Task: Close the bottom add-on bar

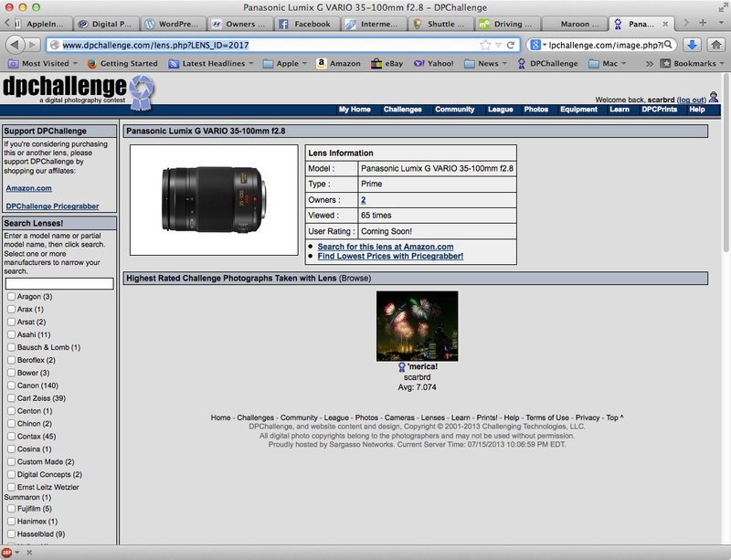Action: (x=29, y=553)
